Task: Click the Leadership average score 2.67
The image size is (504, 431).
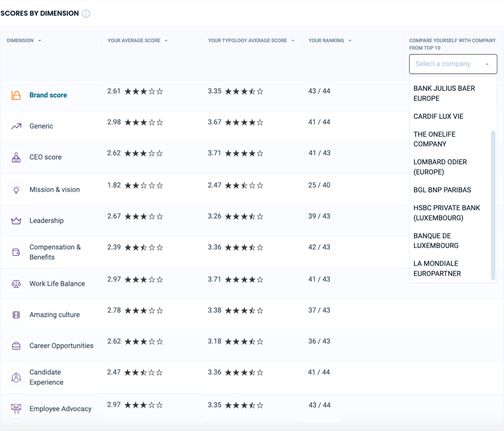Action: pyautogui.click(x=114, y=216)
